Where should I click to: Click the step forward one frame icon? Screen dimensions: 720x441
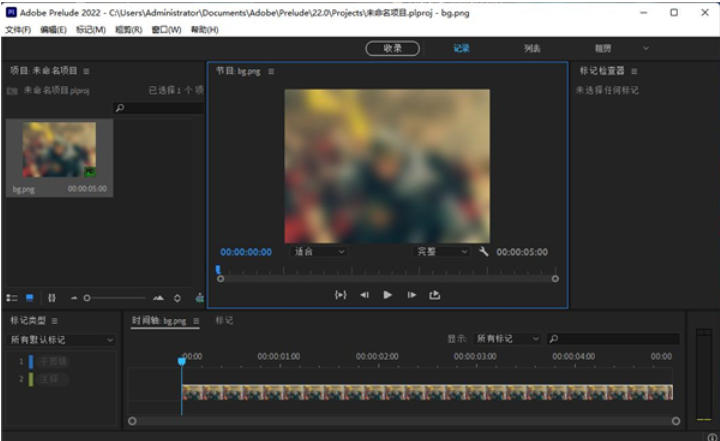(411, 295)
